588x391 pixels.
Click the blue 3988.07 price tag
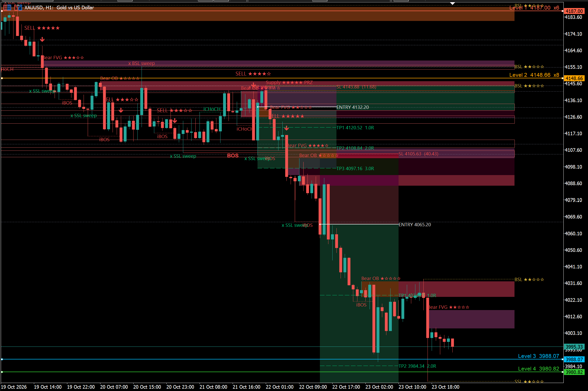(574, 359)
